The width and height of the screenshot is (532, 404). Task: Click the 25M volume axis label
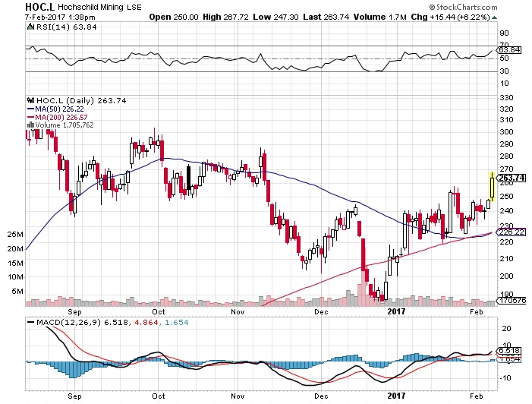point(15,235)
